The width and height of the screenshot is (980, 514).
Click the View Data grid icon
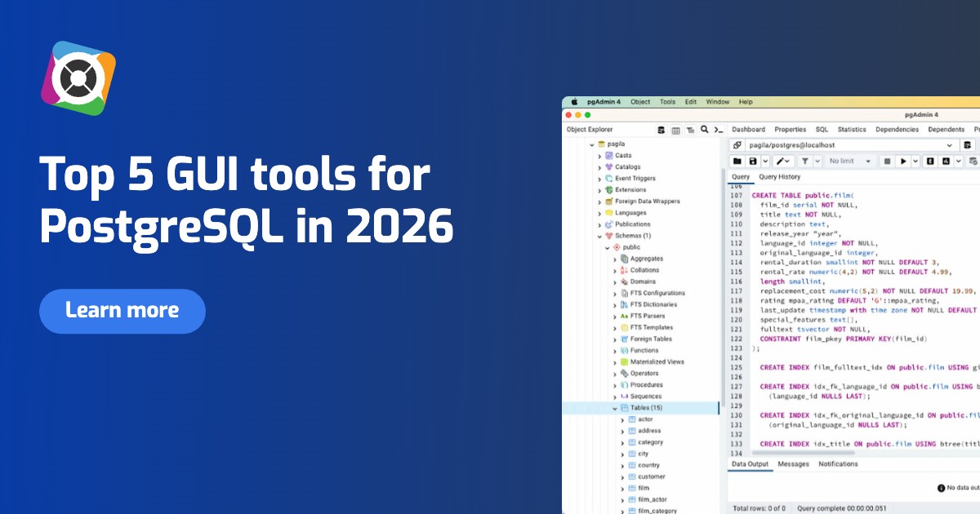coord(676,130)
